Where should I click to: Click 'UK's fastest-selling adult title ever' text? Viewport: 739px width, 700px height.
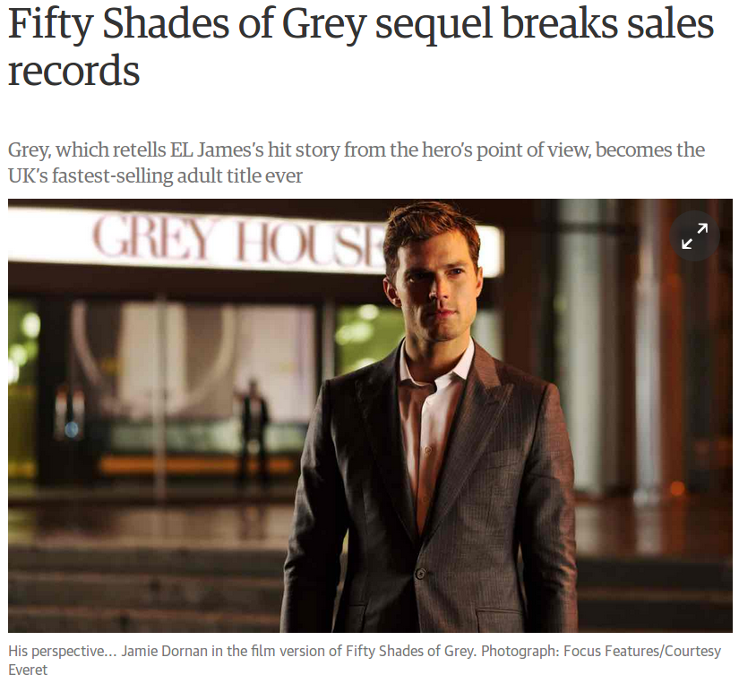click(x=155, y=175)
